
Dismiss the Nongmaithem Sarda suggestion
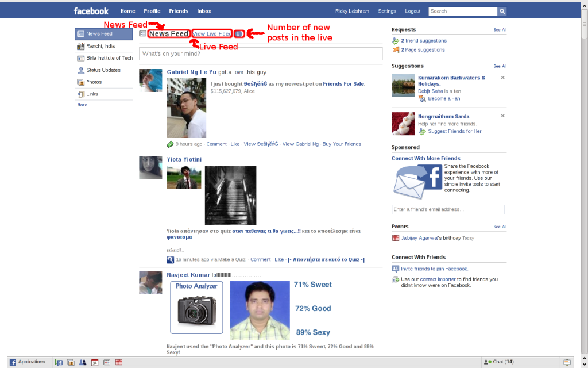[502, 116]
